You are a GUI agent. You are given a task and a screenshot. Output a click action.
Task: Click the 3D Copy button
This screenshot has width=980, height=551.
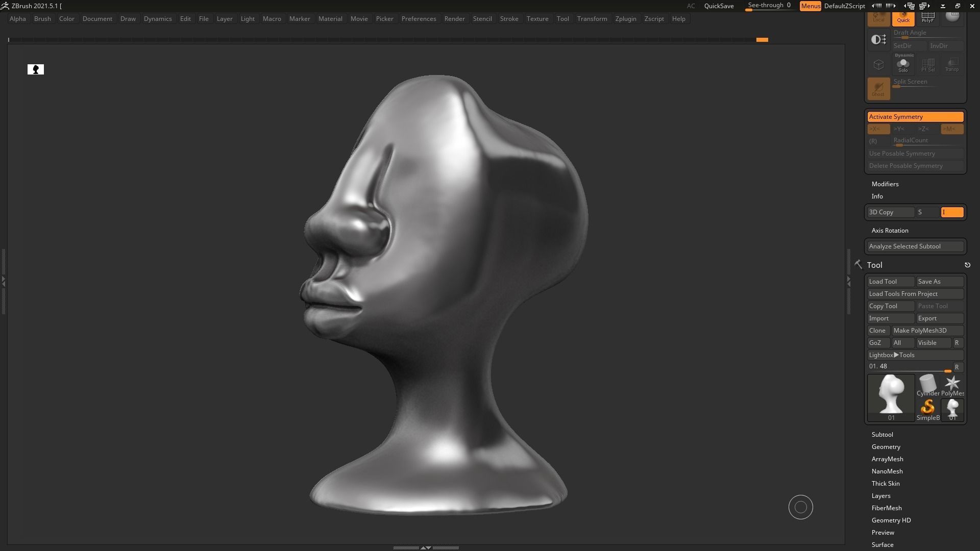(891, 212)
